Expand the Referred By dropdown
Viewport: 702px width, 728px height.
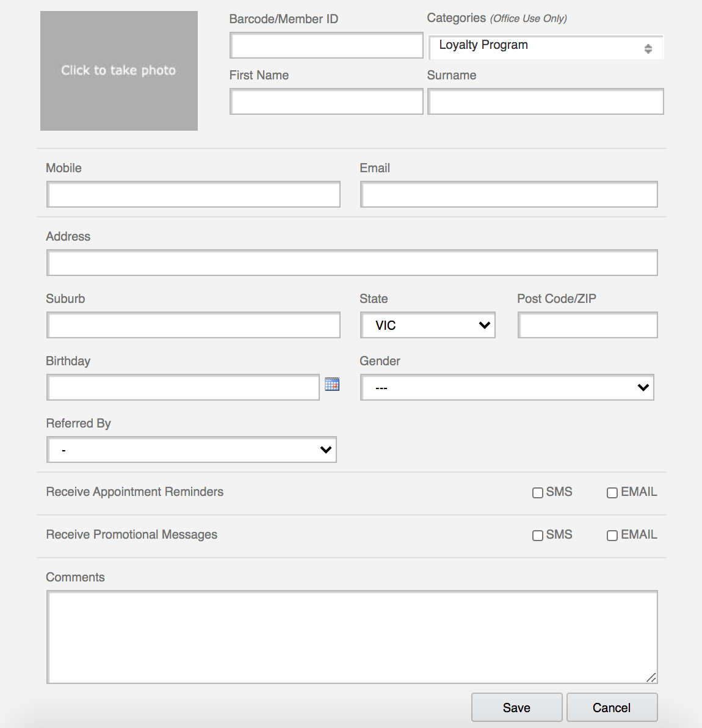192,450
